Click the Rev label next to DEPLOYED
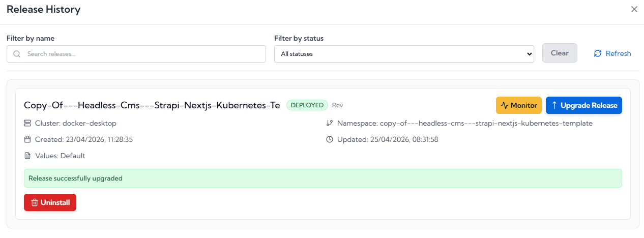 [337, 105]
